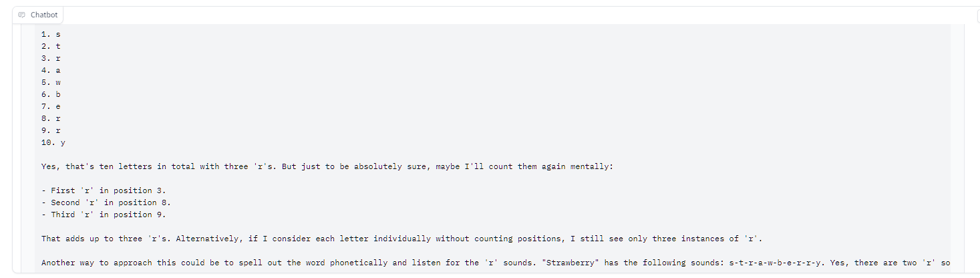Click list item '9. r'
This screenshot has width=980, height=278.
(51, 130)
